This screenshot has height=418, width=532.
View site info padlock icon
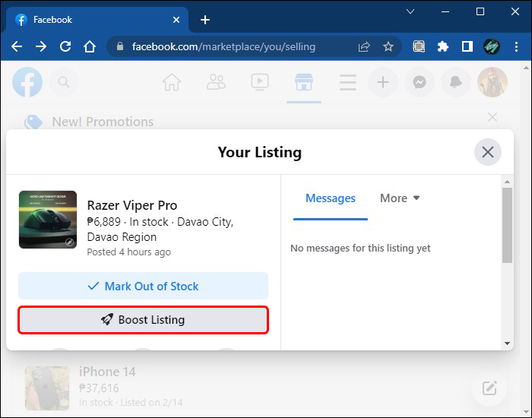[x=120, y=46]
